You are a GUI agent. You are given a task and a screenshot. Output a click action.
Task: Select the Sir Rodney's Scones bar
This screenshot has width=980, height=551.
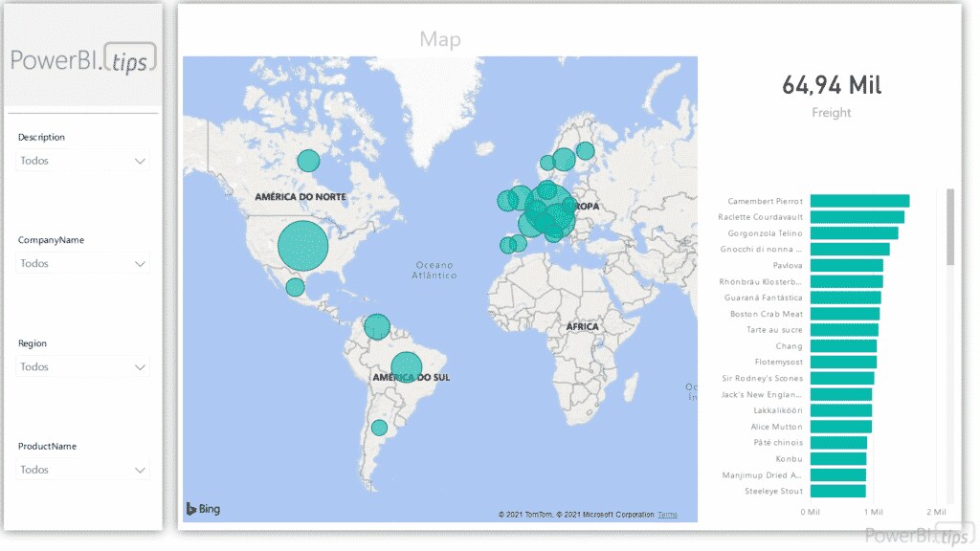[x=842, y=378]
